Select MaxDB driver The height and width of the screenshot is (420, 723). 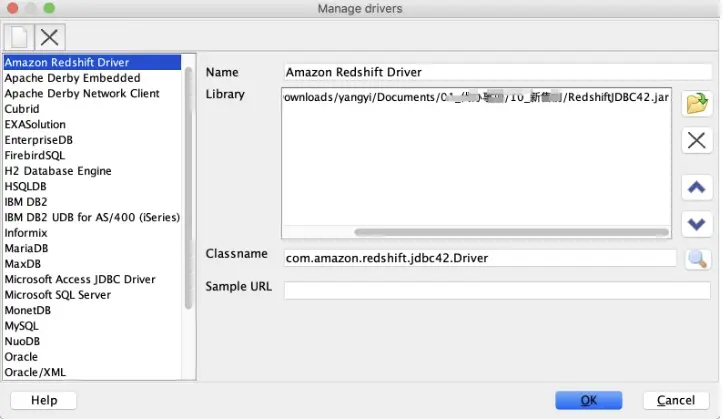[x=92, y=264]
